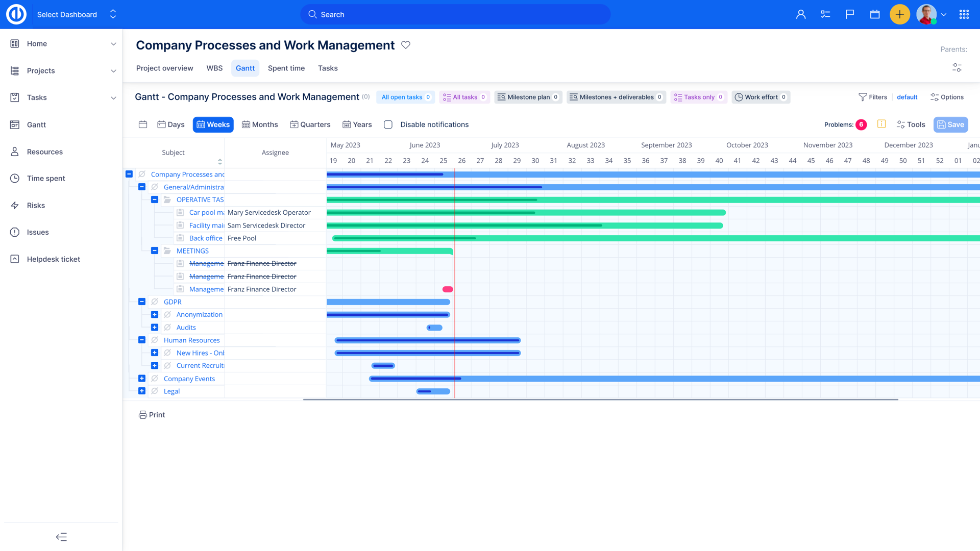Expand the Anonymization task node

click(155, 314)
